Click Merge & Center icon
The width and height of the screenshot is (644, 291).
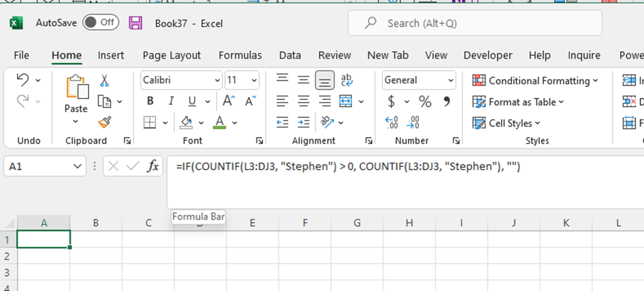(346, 101)
